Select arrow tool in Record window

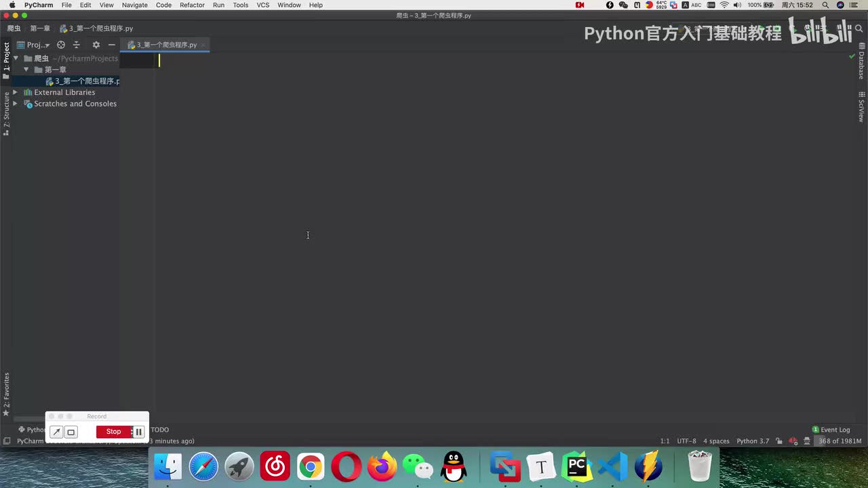coord(56,432)
